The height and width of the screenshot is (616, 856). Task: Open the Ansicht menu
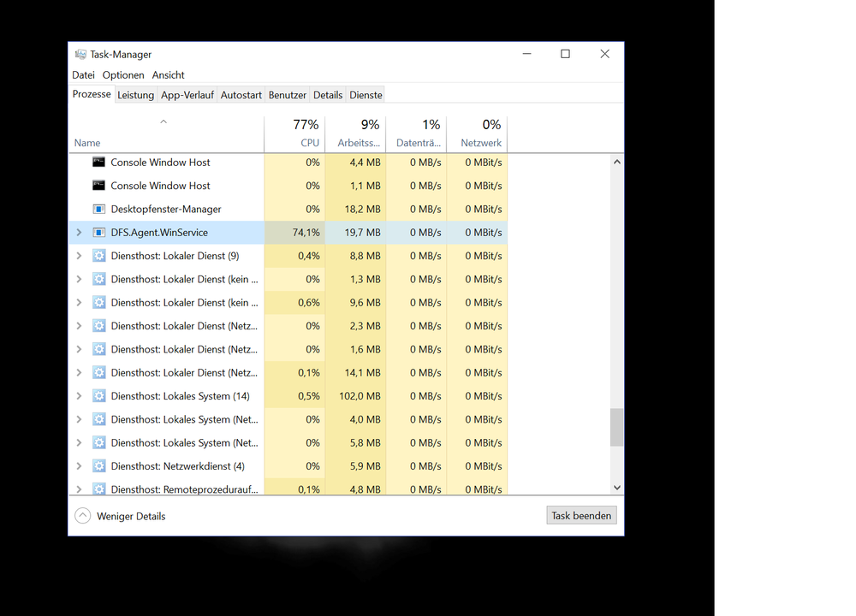(168, 75)
